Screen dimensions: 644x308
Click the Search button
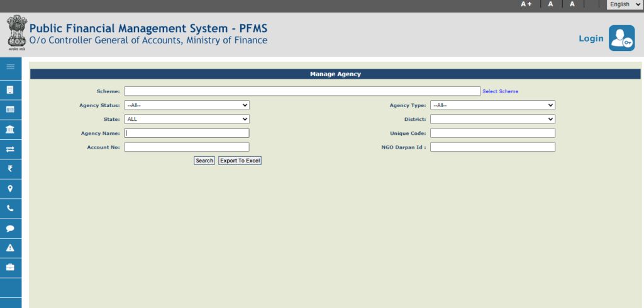tap(204, 161)
